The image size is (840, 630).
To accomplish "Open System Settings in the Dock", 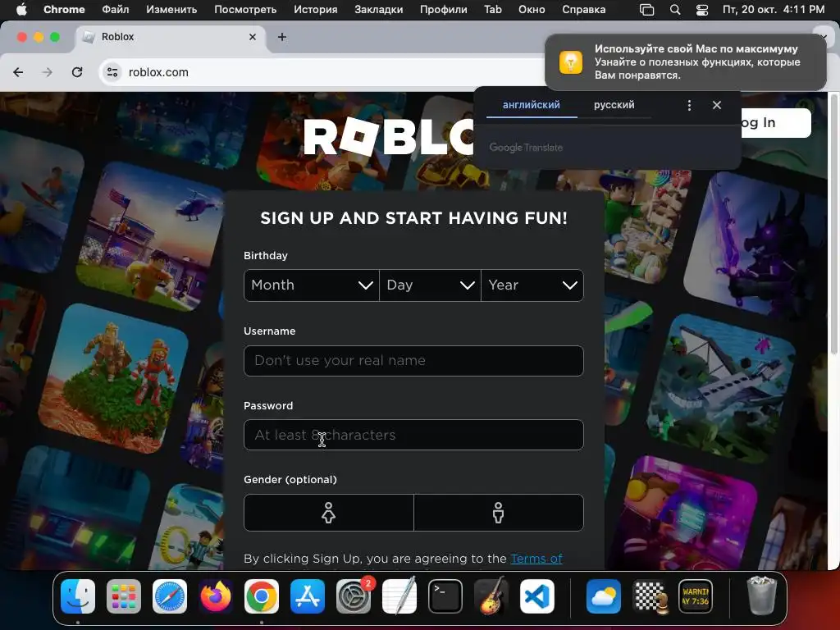I will (354, 596).
